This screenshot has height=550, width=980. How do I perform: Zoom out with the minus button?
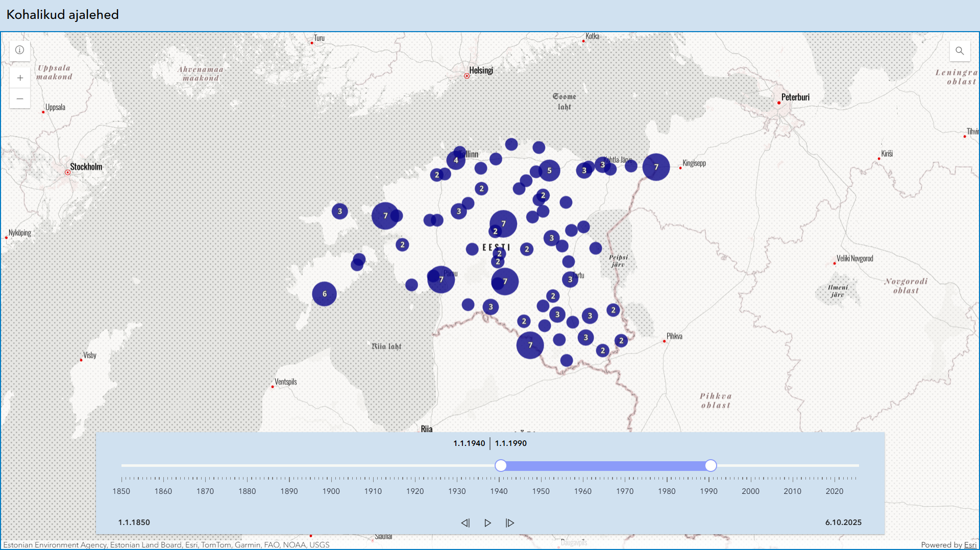tap(20, 98)
